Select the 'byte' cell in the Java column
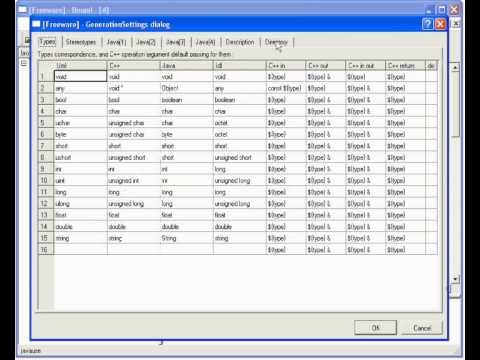This screenshot has height=360, width=480. pos(186,134)
